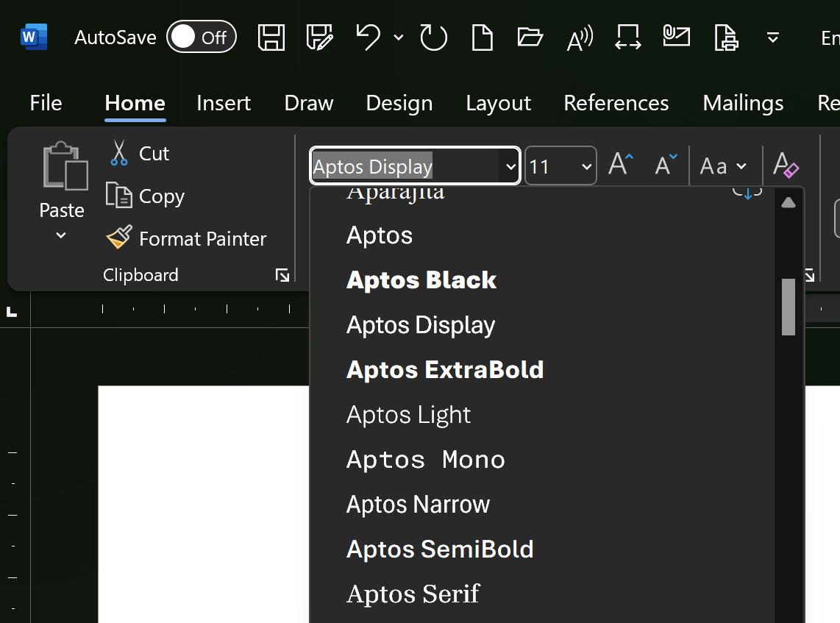Click the font list scrollbar thumb
Viewport: 840px width, 623px height.
point(788,307)
